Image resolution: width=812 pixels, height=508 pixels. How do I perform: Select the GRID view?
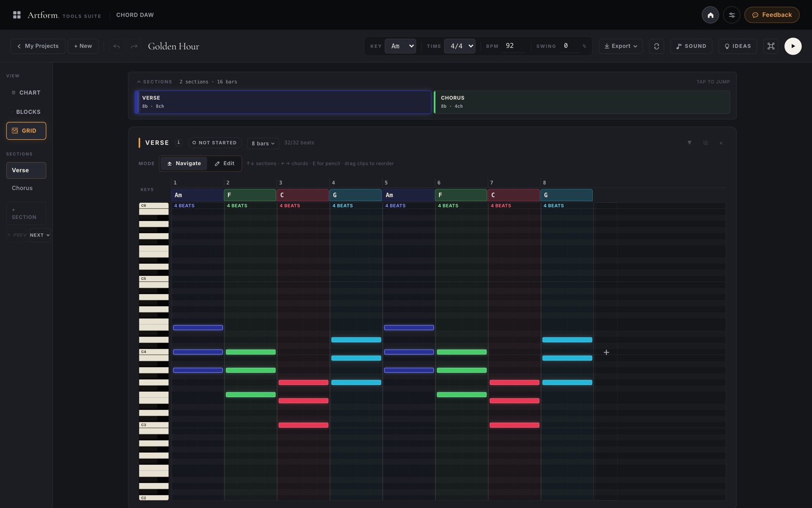point(26,131)
